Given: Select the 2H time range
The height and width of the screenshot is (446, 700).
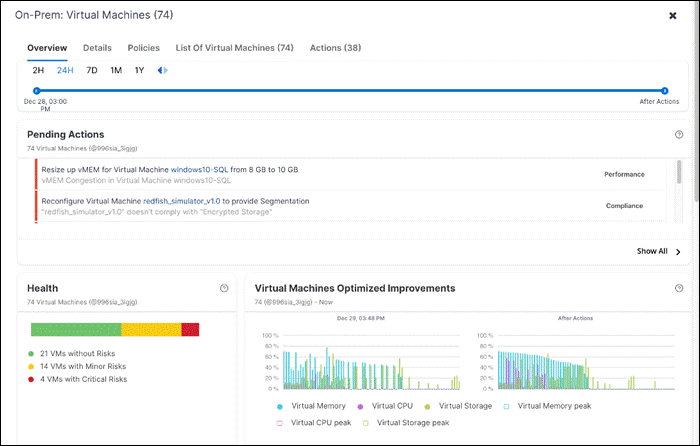Looking at the screenshot, I should [38, 70].
